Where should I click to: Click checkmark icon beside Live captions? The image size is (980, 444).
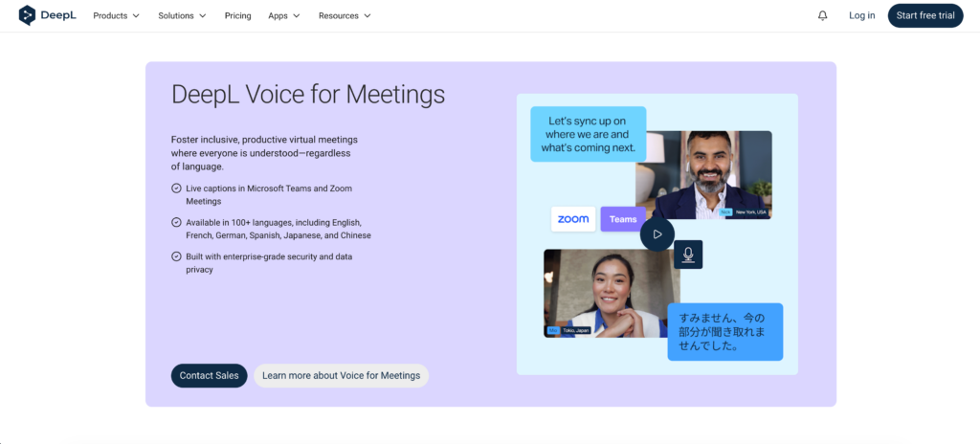pos(176,189)
